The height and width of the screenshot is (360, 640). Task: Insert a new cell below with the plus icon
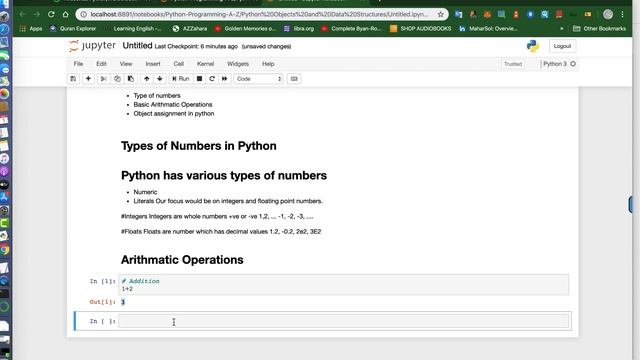tap(88, 79)
